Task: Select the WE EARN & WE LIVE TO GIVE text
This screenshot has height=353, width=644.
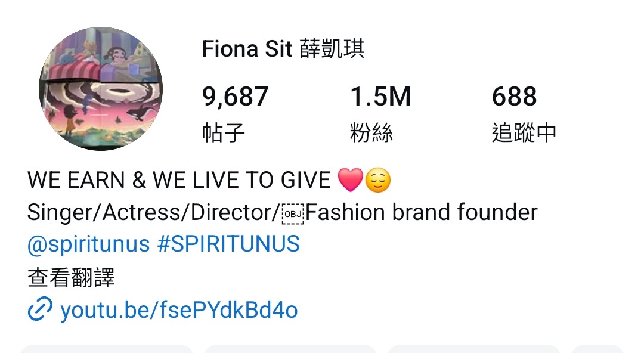Action: pyautogui.click(x=179, y=180)
